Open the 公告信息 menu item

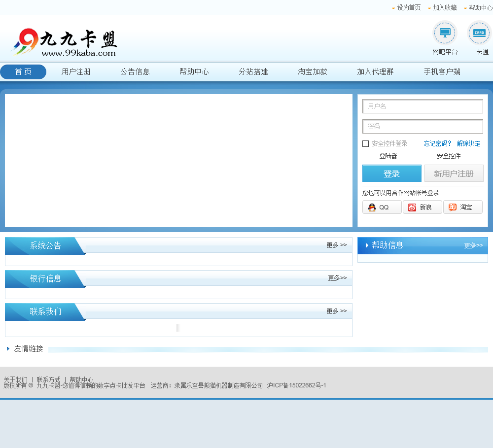pos(135,71)
